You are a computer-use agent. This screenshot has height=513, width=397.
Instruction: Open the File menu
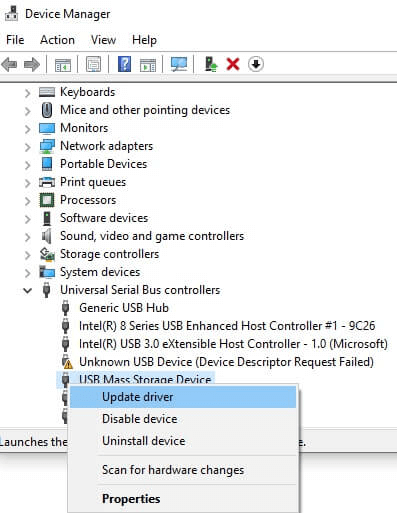[x=15, y=40]
